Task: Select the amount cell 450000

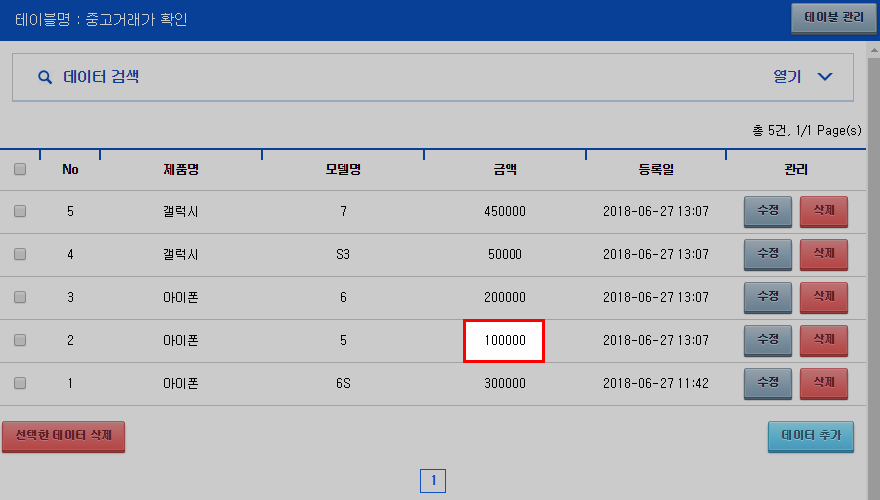Action: click(x=505, y=212)
